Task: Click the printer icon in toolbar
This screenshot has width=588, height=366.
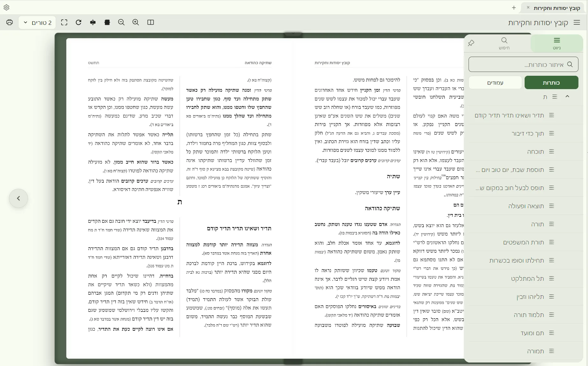Action: point(10,22)
